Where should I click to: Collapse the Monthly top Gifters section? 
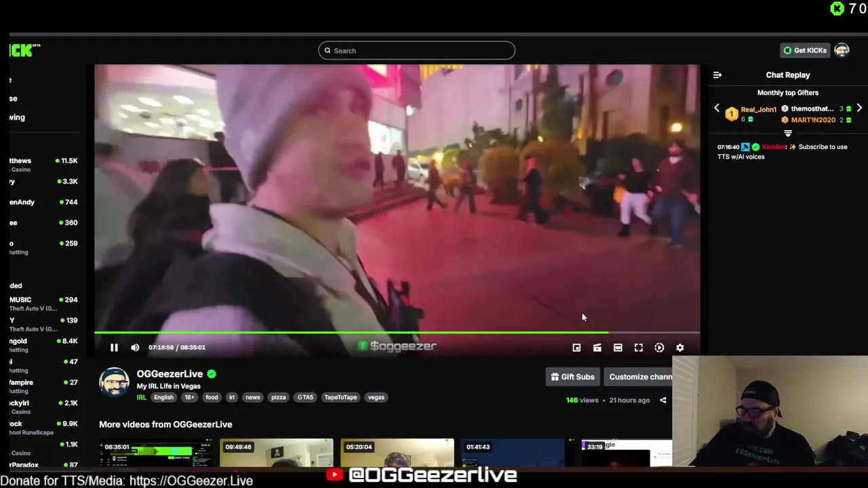[788, 134]
